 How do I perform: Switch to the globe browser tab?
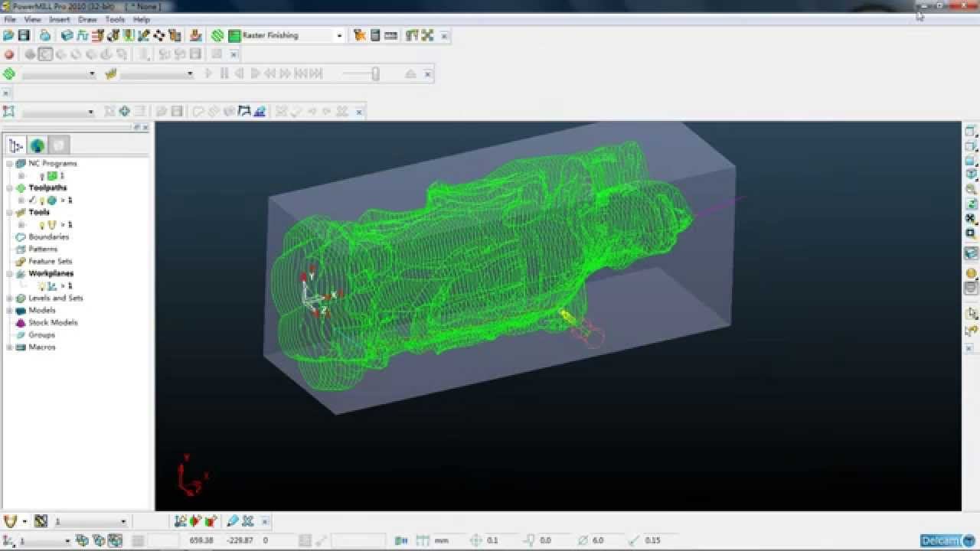37,145
